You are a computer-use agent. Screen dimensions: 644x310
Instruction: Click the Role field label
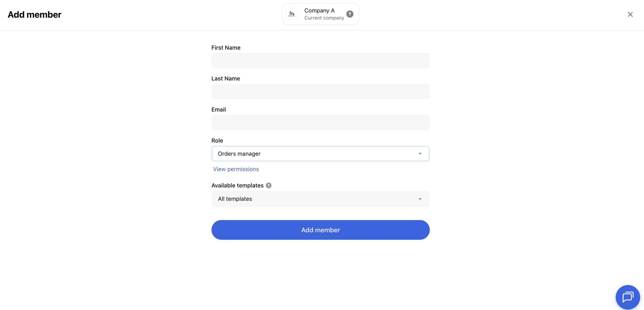click(217, 140)
